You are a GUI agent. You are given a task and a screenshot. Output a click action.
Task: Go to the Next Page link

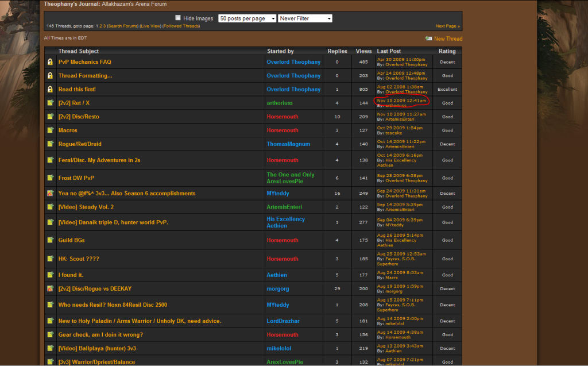(x=448, y=26)
